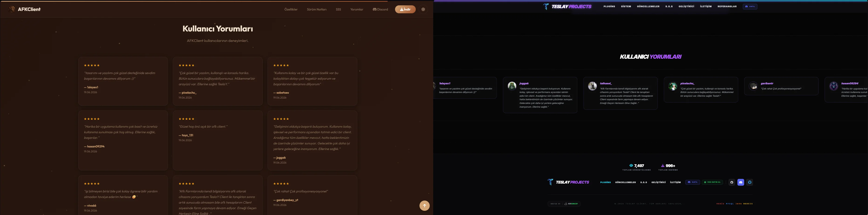The width and height of the screenshot is (868, 215).
Task: Click pixelachu_'s avatar in the carousel
Action: [673, 86]
